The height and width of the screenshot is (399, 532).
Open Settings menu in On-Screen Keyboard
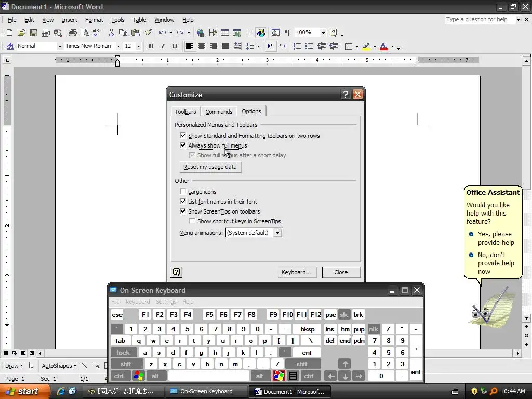tap(166, 302)
